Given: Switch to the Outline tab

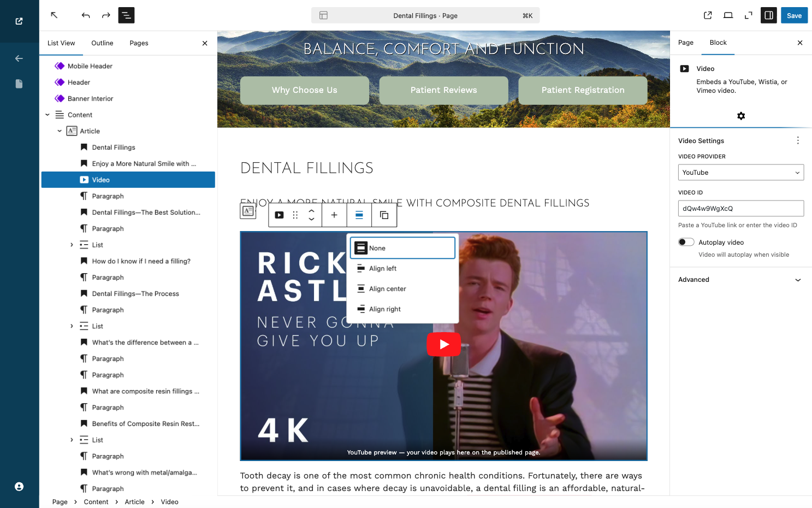Looking at the screenshot, I should [x=103, y=43].
